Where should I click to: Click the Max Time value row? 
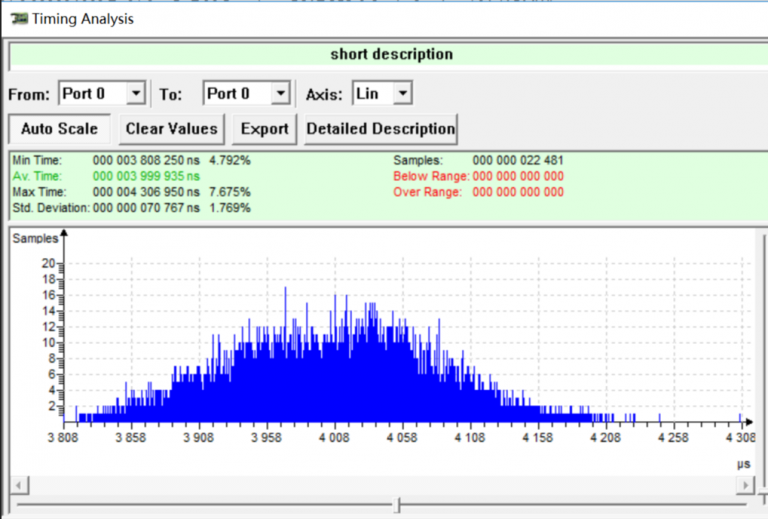point(170,192)
